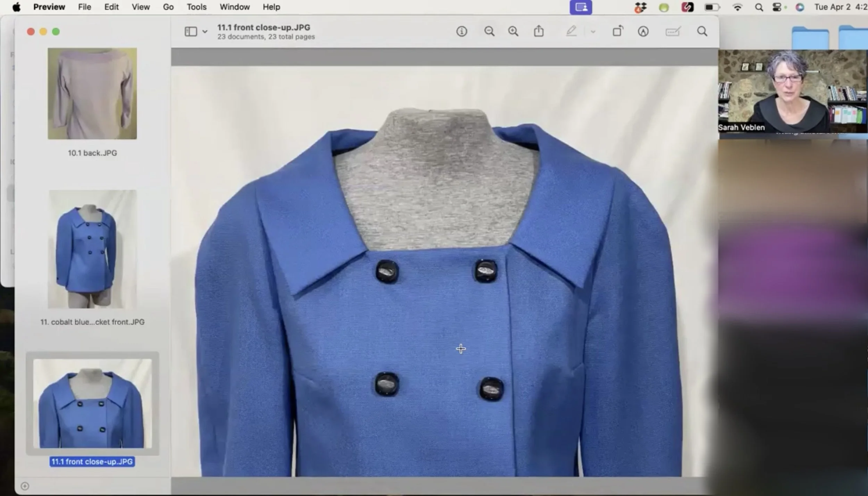Open the View menu
The width and height of the screenshot is (868, 496).
pyautogui.click(x=141, y=7)
